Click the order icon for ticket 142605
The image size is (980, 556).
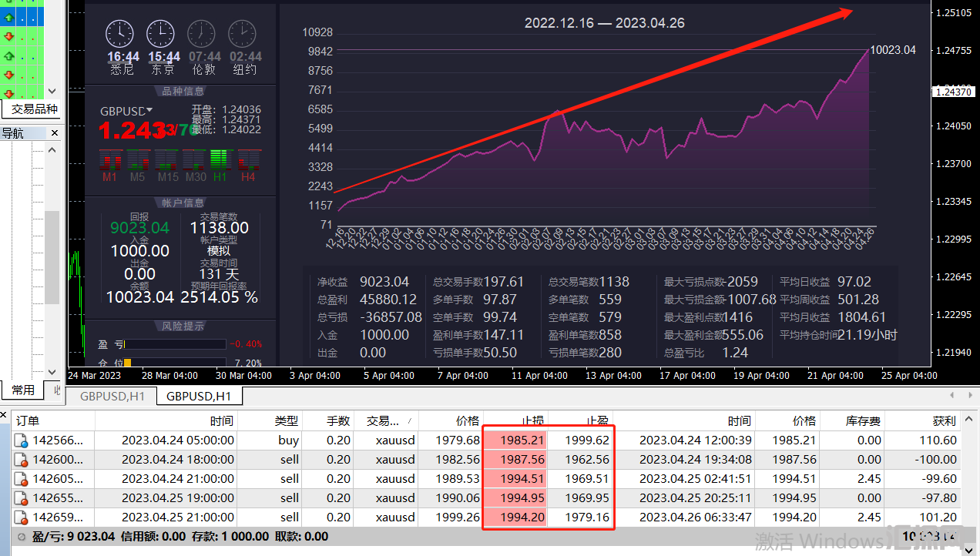(x=22, y=479)
